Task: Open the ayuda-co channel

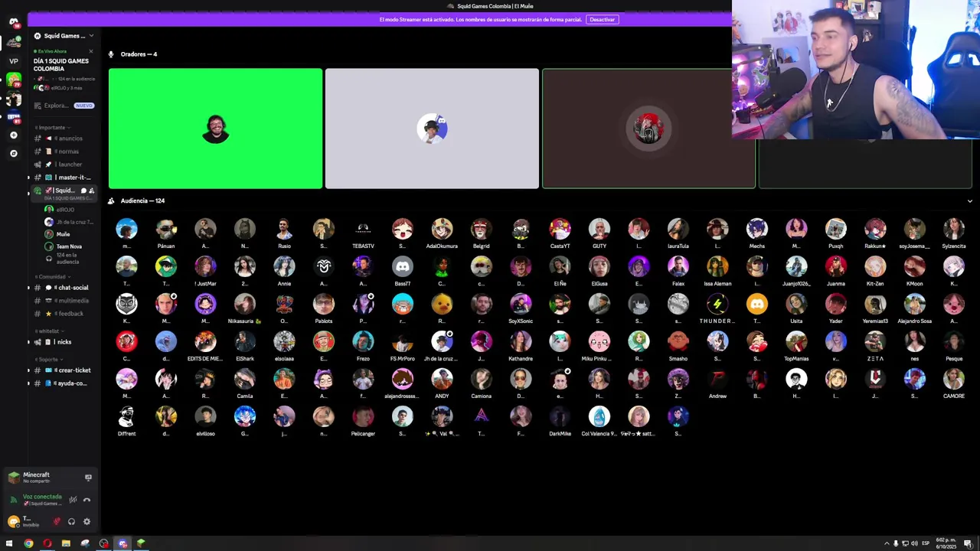Action: [64, 383]
